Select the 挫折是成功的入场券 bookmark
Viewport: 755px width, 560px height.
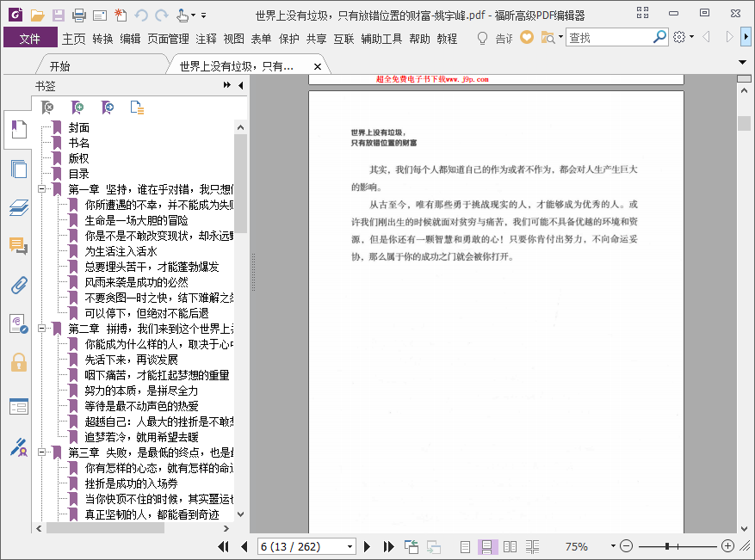pyautogui.click(x=132, y=483)
